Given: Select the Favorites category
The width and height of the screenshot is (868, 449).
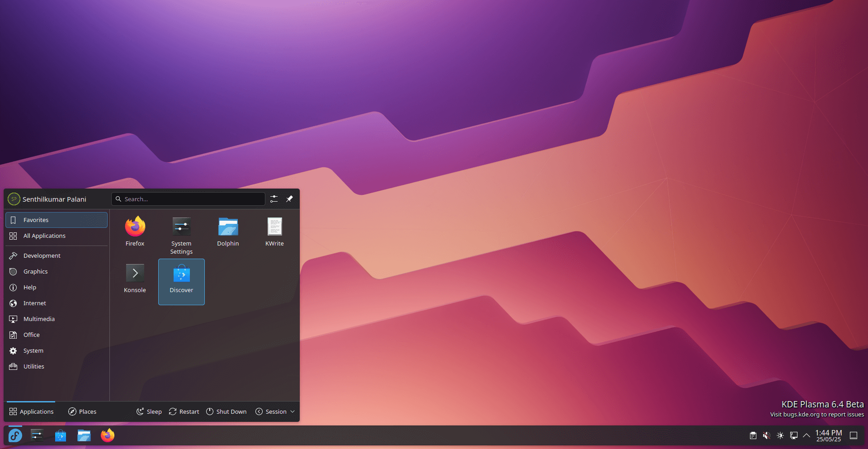Looking at the screenshot, I should [x=57, y=220].
